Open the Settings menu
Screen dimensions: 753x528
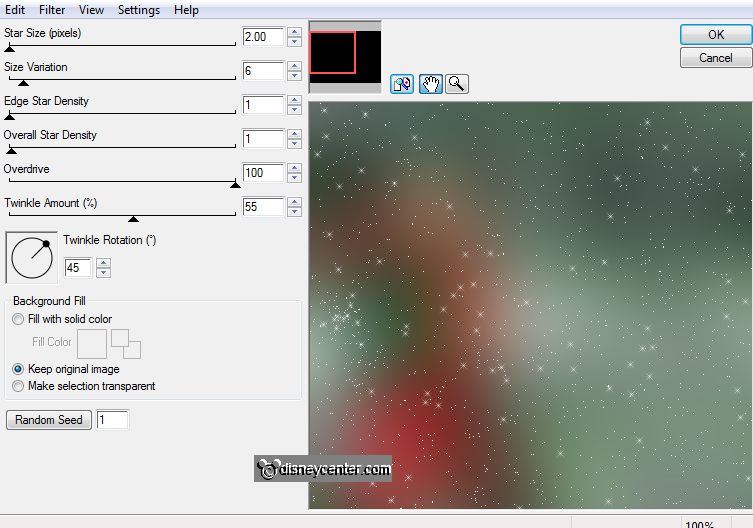(x=139, y=10)
